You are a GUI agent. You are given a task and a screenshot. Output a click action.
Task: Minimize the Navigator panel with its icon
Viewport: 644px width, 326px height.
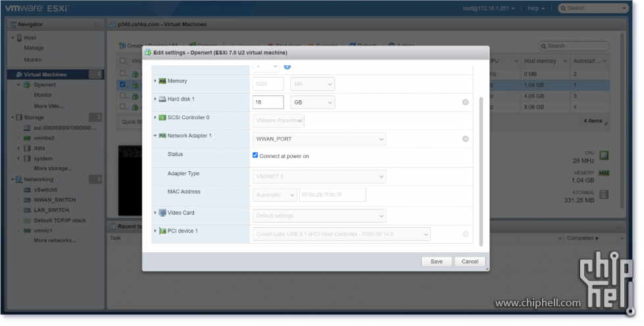97,24
